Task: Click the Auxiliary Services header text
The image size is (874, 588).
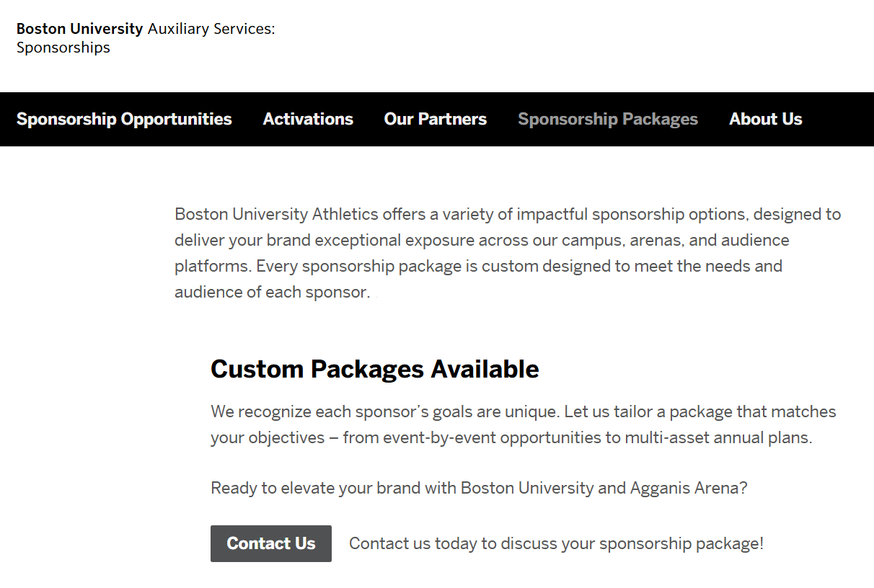Action: click(211, 29)
